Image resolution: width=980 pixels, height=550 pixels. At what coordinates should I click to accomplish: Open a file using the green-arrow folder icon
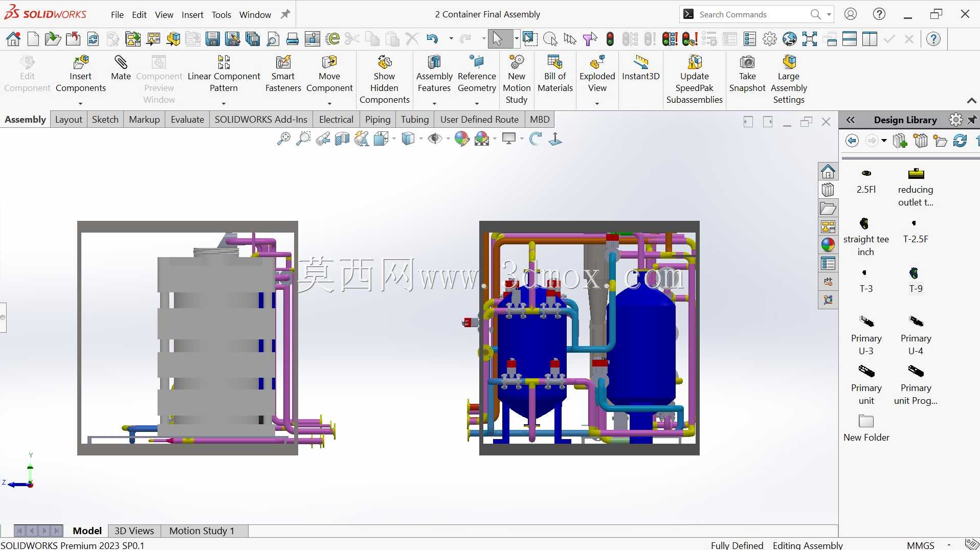(52, 39)
